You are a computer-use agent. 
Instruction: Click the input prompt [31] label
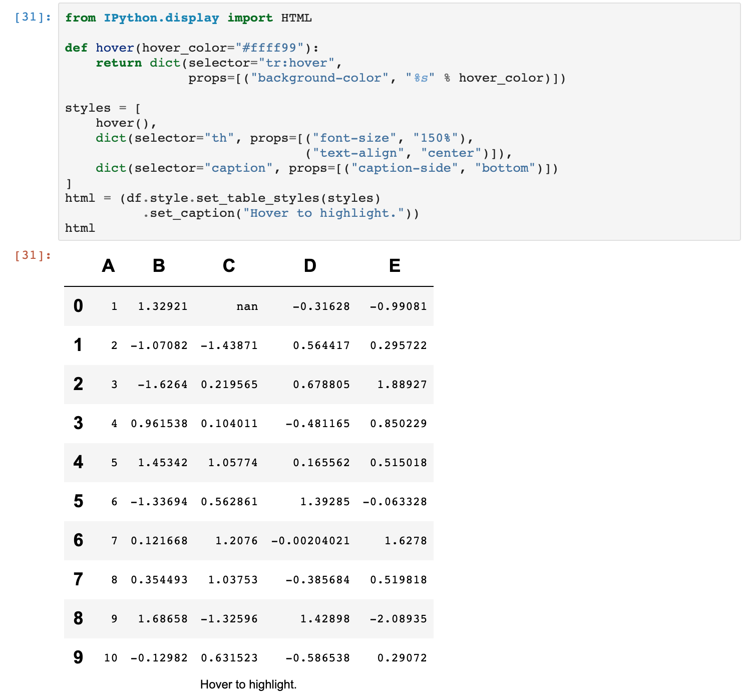[x=33, y=17]
